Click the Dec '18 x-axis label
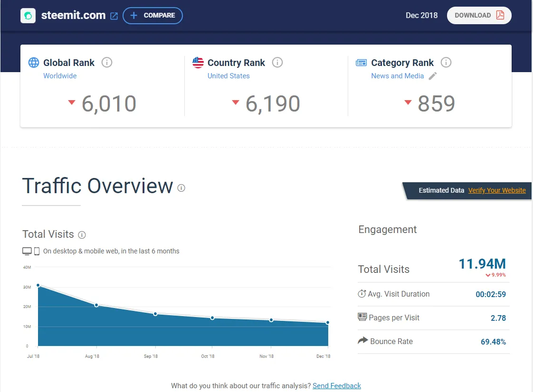The width and height of the screenshot is (533, 392). [x=323, y=356]
